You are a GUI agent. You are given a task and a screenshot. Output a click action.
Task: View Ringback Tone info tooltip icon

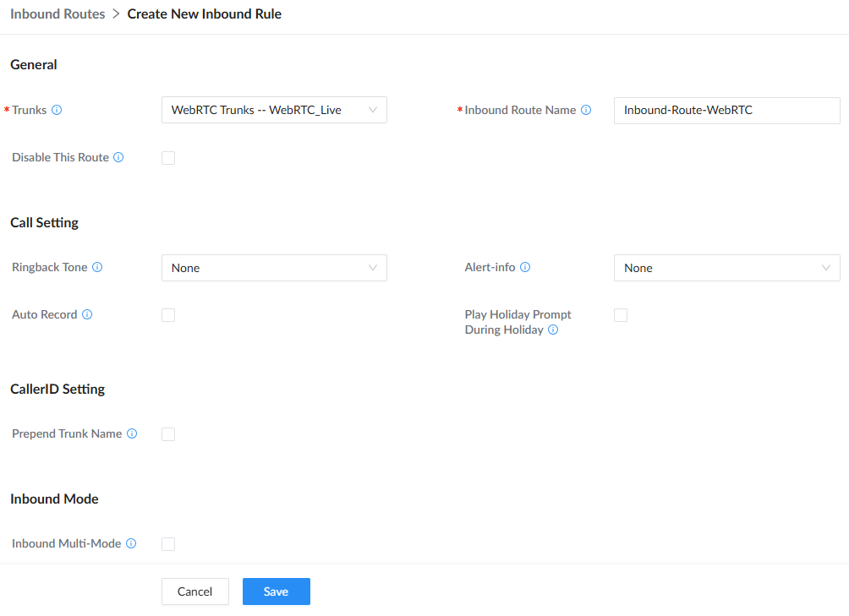97,267
